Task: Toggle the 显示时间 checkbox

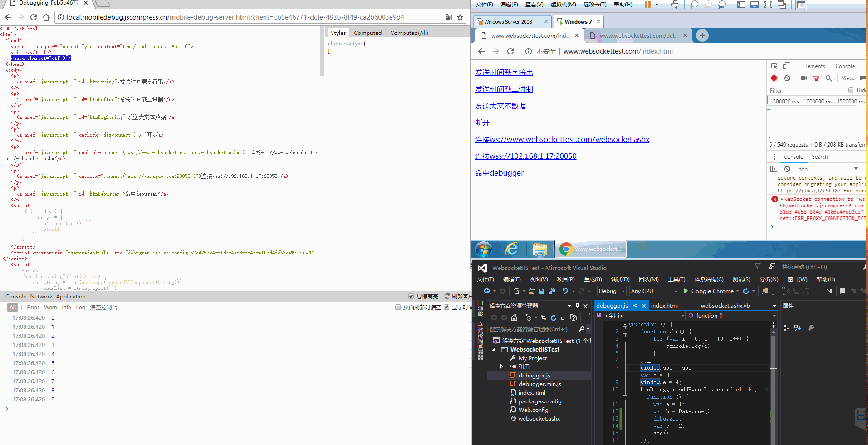Action: (446, 307)
